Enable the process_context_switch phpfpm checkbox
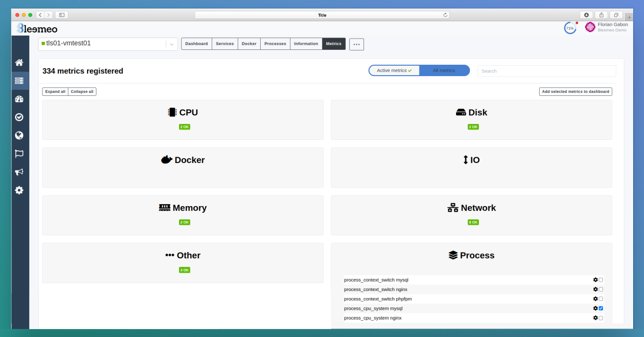 600,298
